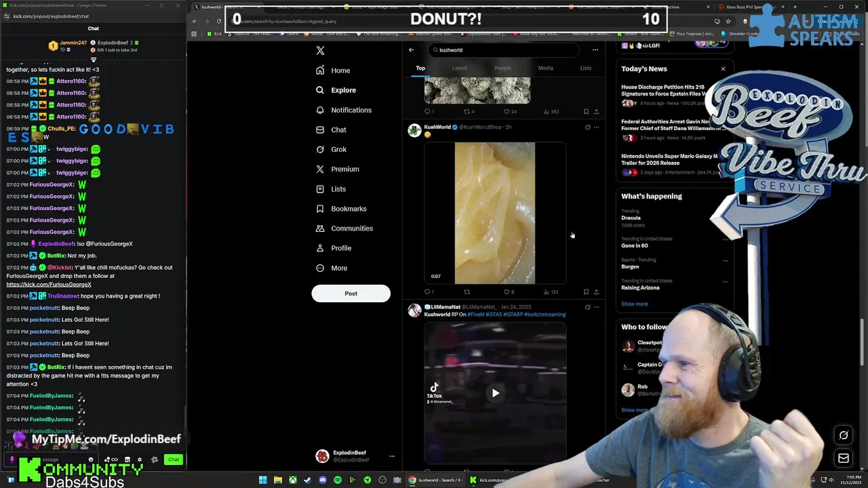Open Spotify from the taskbar

click(x=338, y=480)
